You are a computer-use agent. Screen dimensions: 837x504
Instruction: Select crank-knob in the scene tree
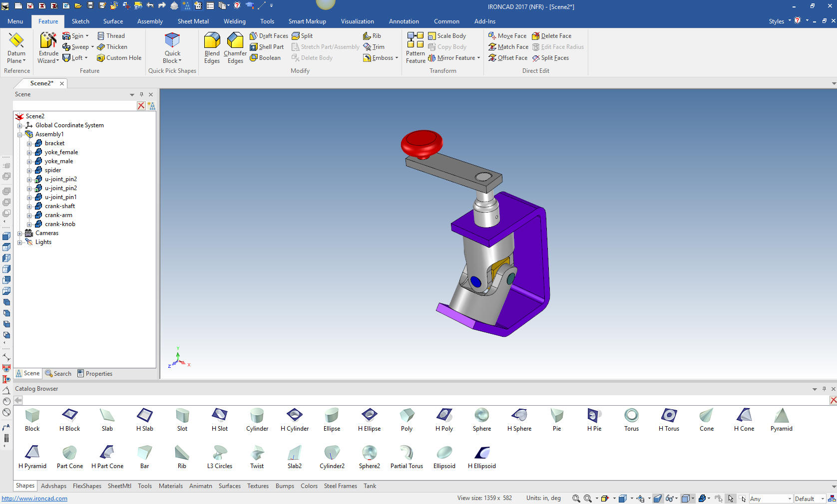(60, 224)
